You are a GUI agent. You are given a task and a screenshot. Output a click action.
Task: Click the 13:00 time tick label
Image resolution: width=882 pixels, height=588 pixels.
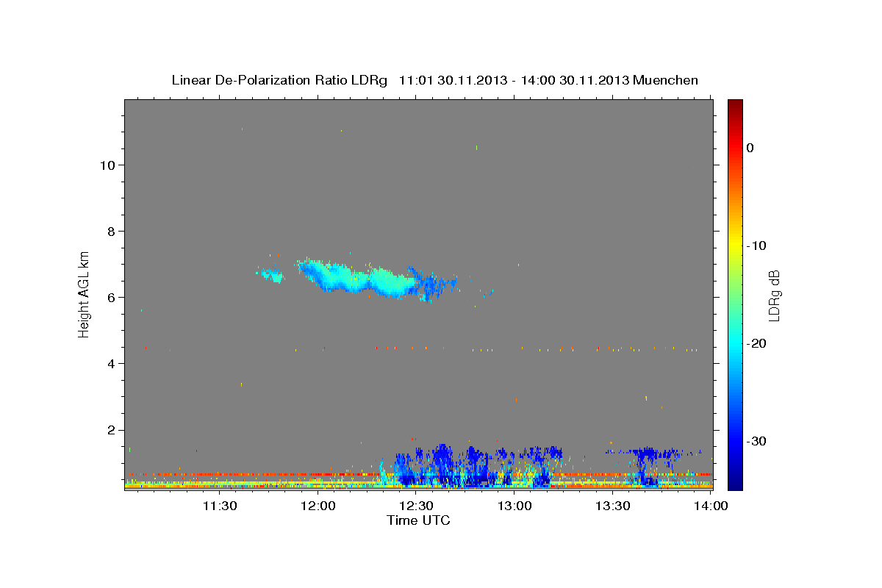514,506
